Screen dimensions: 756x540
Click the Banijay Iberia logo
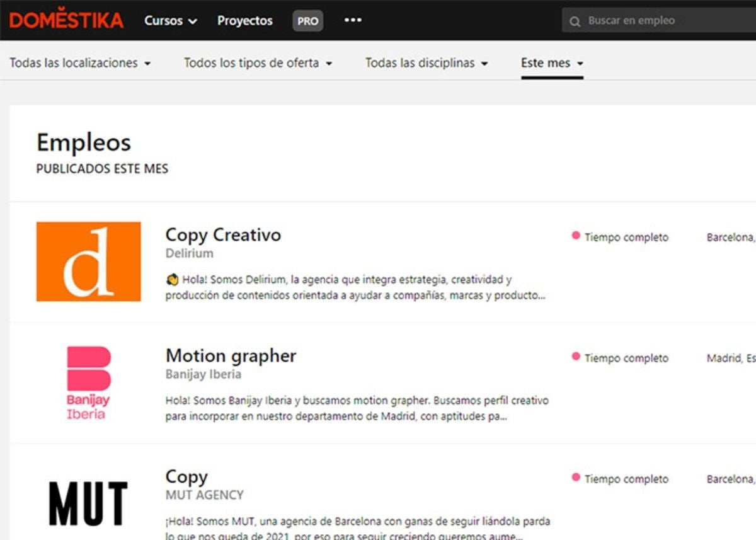click(x=89, y=382)
